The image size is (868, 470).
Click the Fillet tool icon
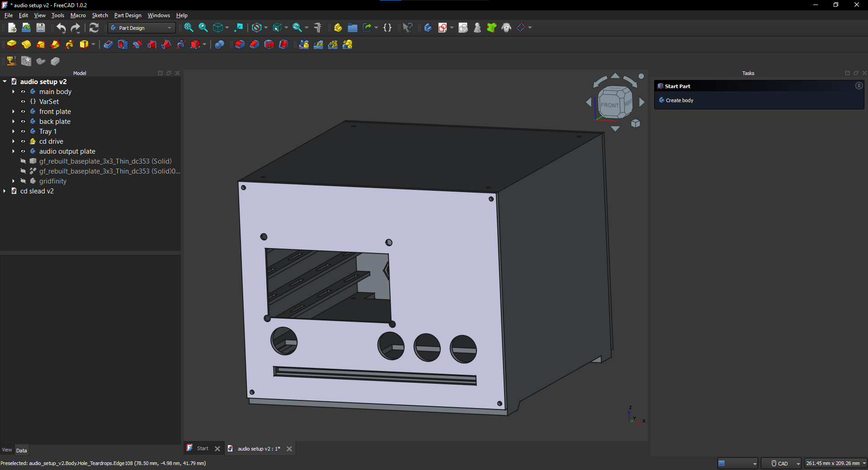[x=240, y=44]
